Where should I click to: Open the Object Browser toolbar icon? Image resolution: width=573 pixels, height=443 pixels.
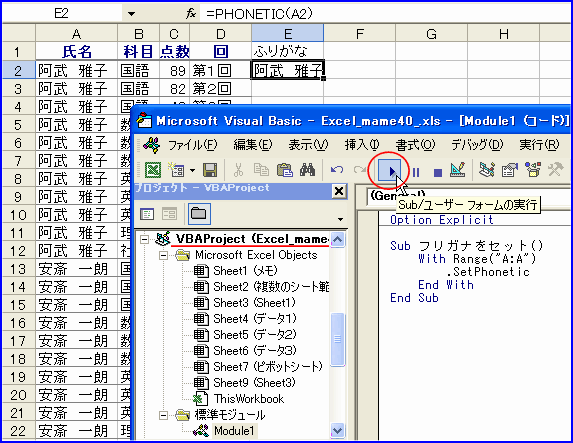pyautogui.click(x=533, y=170)
